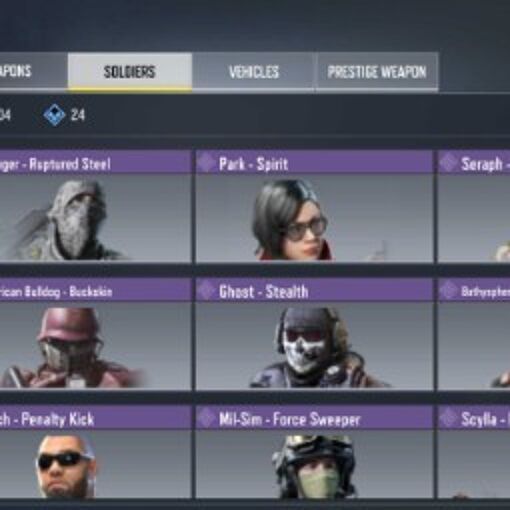Click the Park - Spirit title bar

tap(314, 162)
